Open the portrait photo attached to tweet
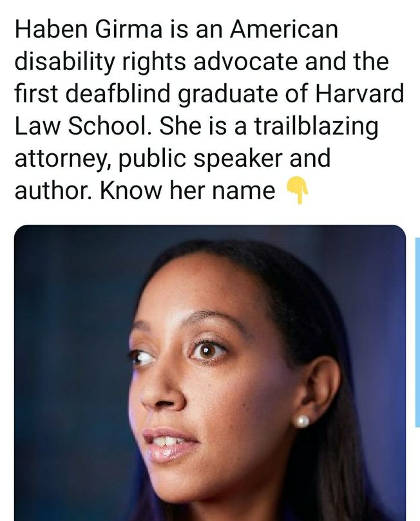Image resolution: width=420 pixels, height=521 pixels. click(x=210, y=373)
